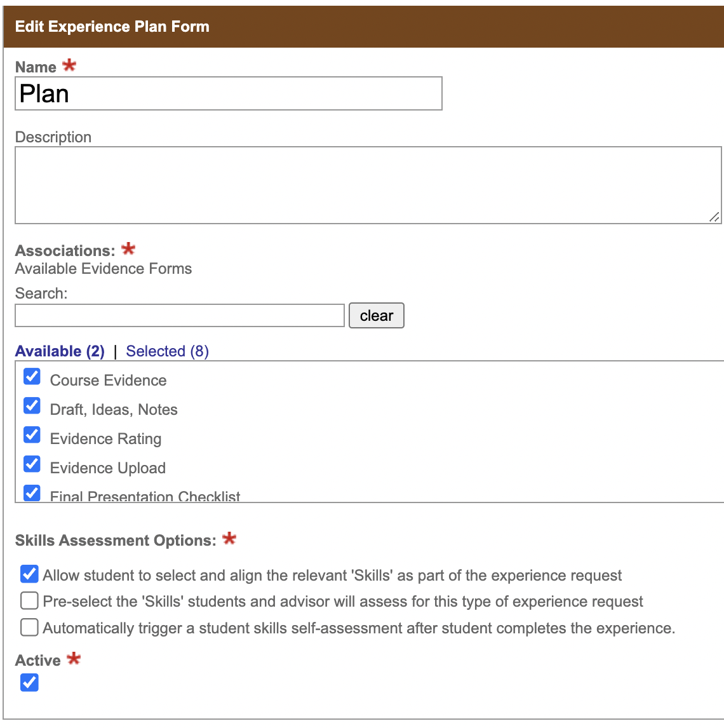
Task: Uncheck the Evidence Upload option
Action: 32,464
